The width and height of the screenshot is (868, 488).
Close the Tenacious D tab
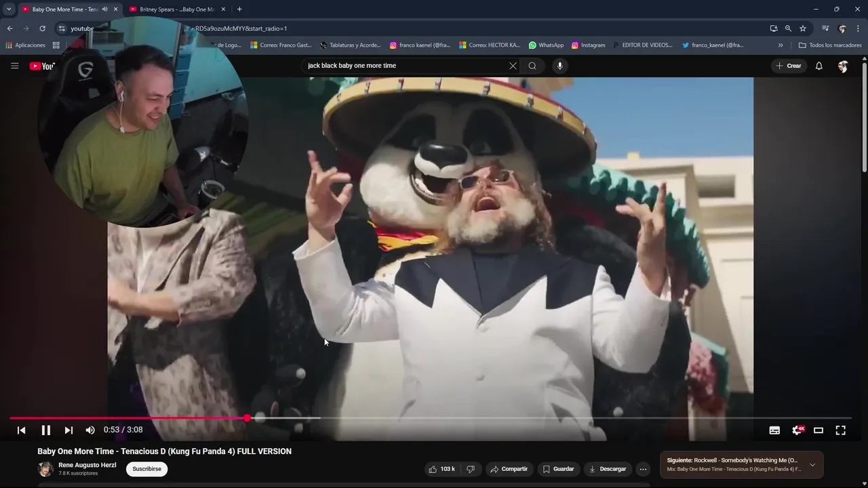point(116,9)
